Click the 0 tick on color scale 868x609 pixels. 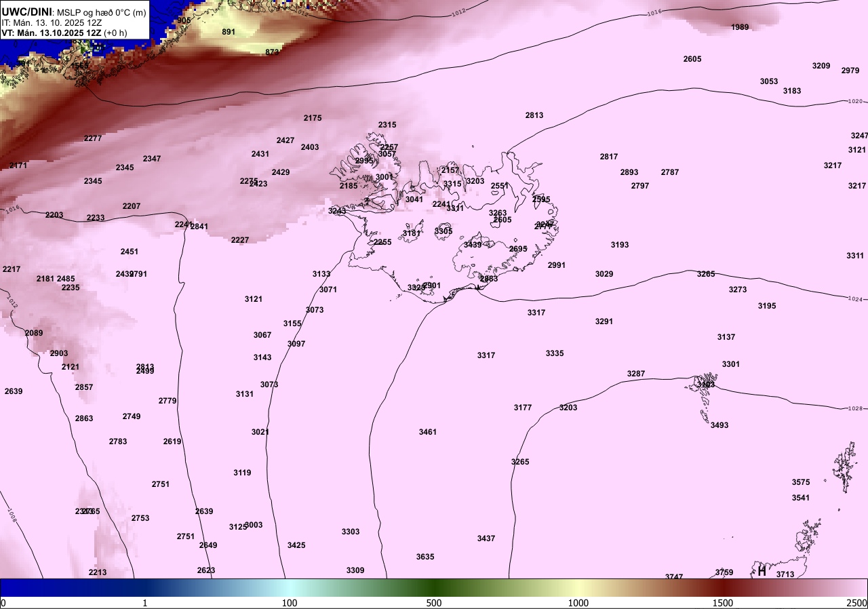(x=3, y=603)
